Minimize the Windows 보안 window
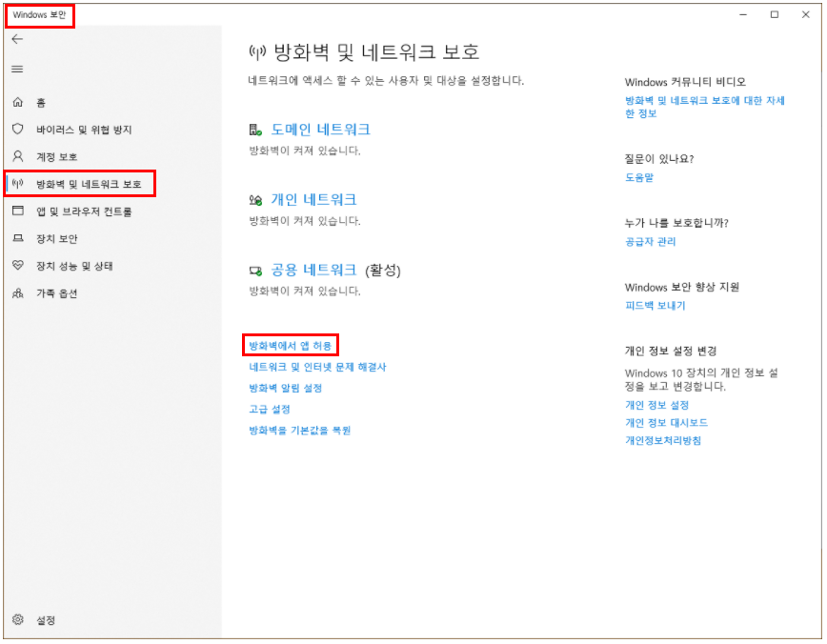This screenshot has width=827, height=644. point(743,15)
